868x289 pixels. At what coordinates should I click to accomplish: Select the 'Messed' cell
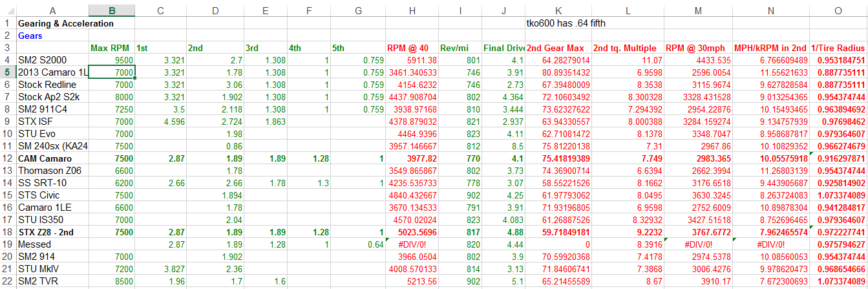[x=52, y=244]
